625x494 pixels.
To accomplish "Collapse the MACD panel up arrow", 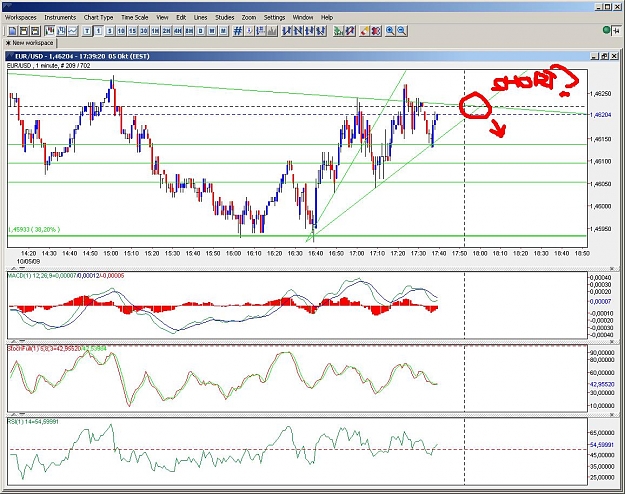I will click(x=14, y=268).
